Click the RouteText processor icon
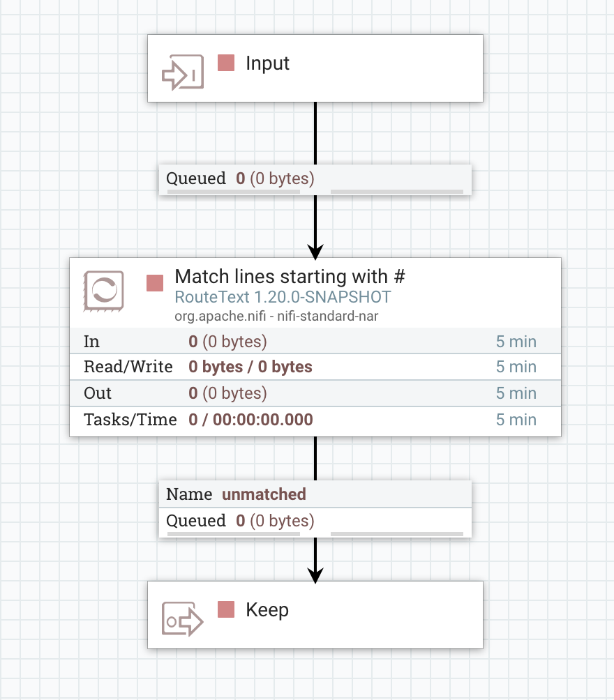This screenshot has height=700, width=614. click(x=103, y=291)
